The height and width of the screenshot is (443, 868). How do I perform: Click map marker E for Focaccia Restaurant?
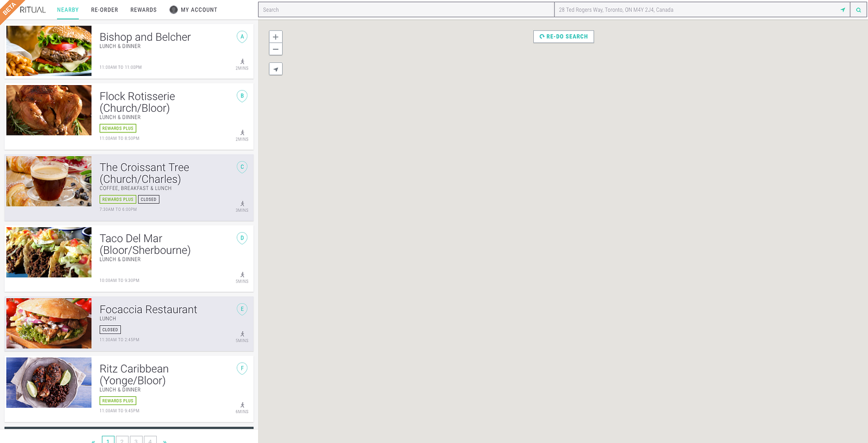[x=242, y=309]
